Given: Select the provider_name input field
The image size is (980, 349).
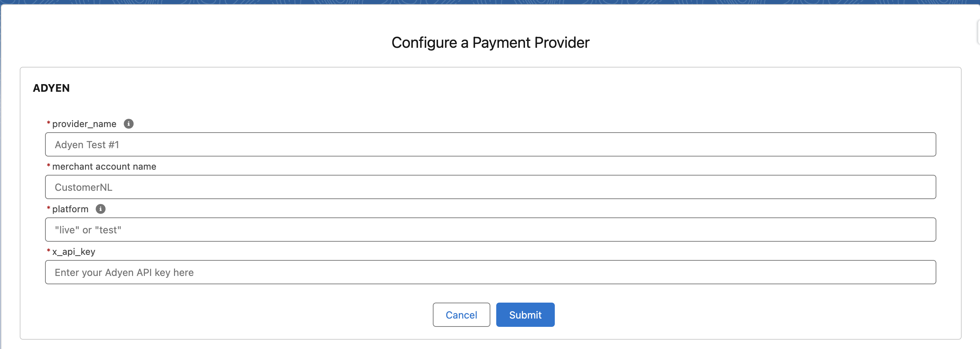Looking at the screenshot, I should [490, 144].
